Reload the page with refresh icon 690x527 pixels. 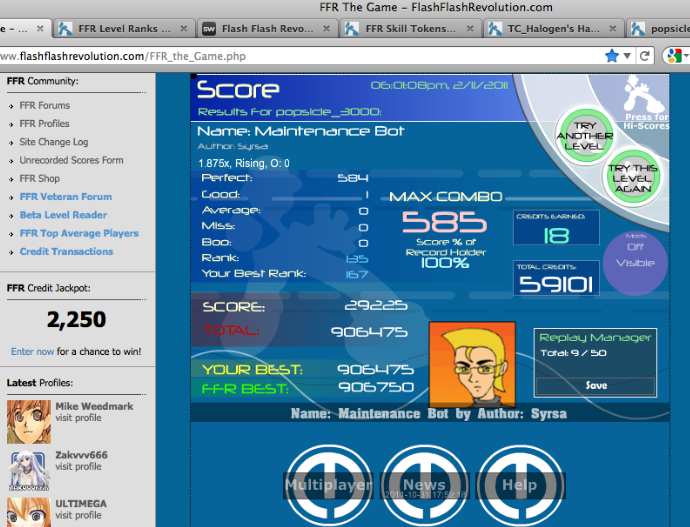pyautogui.click(x=645, y=56)
